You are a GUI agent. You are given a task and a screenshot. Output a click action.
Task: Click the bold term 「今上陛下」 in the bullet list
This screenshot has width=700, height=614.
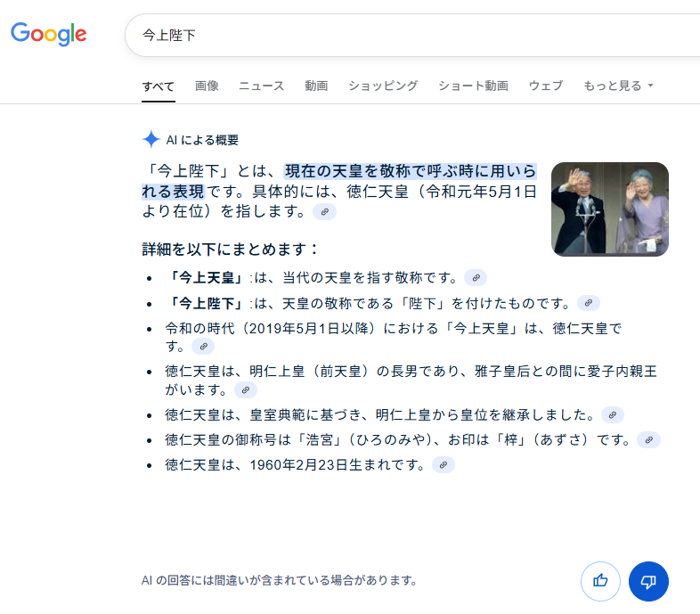tap(207, 303)
